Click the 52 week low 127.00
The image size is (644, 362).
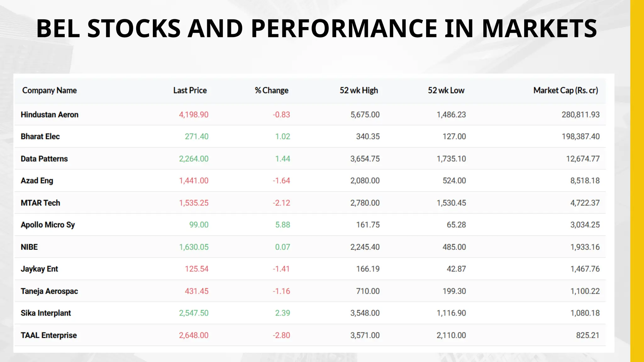pos(454,137)
